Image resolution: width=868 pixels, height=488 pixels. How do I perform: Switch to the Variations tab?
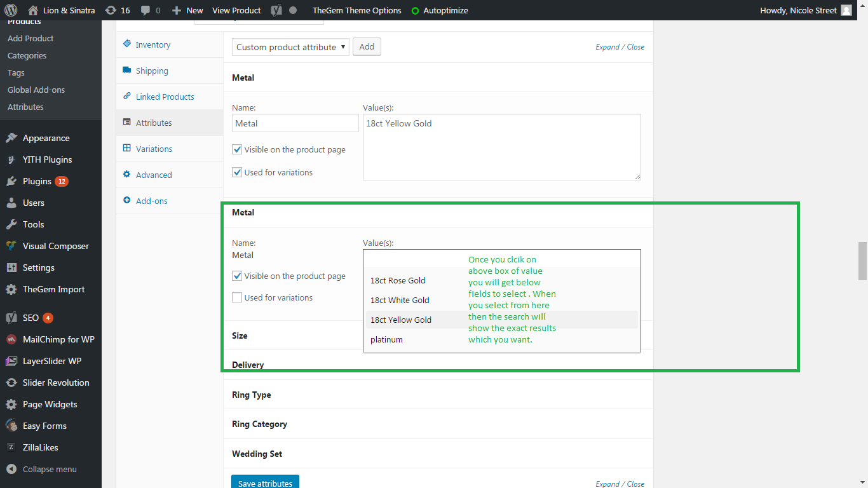pyautogui.click(x=154, y=149)
